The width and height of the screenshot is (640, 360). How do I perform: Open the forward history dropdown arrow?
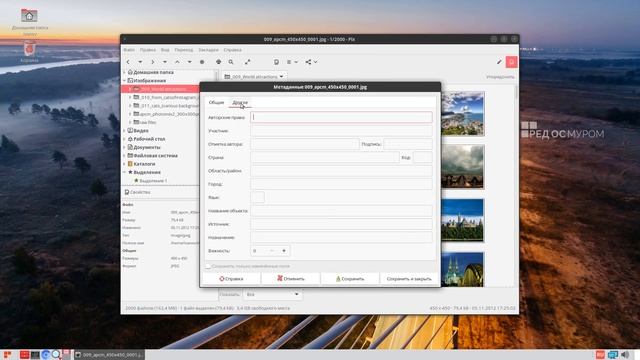165,62
